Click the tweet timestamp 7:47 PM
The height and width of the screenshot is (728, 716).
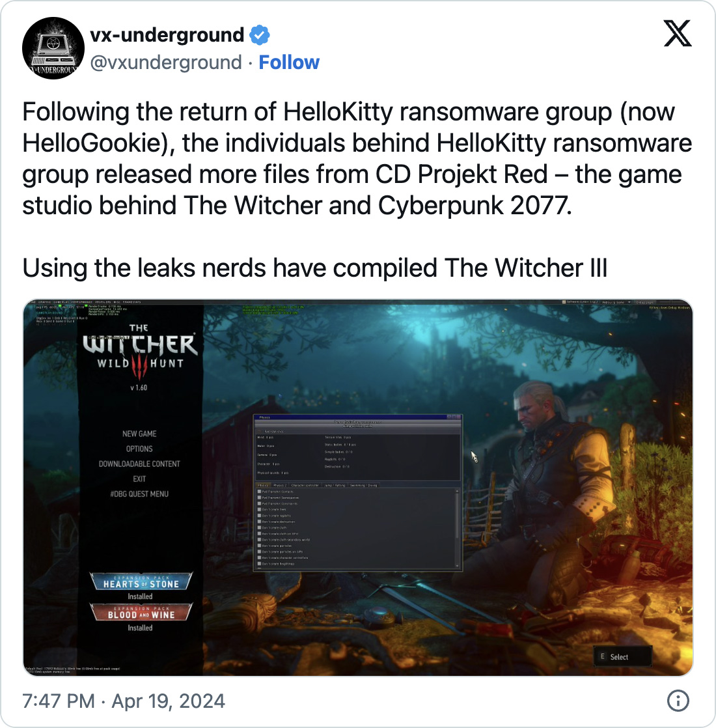[x=59, y=701]
